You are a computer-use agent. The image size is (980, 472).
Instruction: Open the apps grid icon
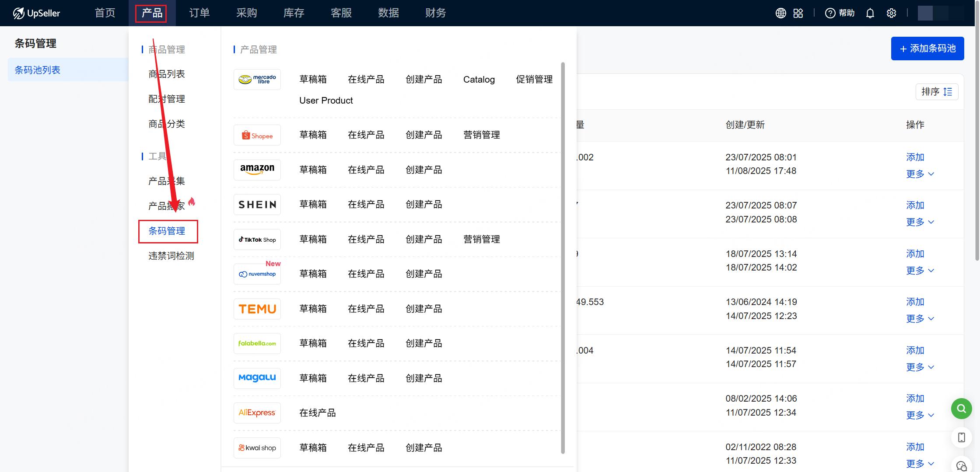[x=798, y=13]
